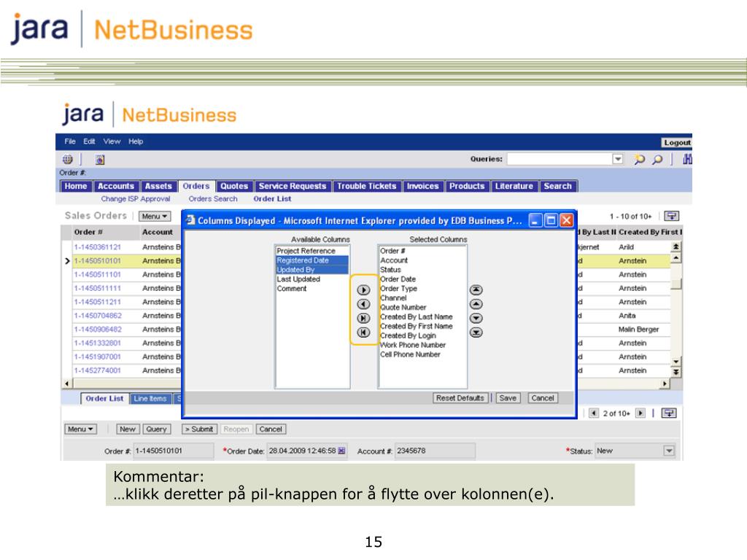Image resolution: width=747 pixels, height=560 pixels.
Task: Click Save in Columns Displayed dialog
Action: (508, 398)
